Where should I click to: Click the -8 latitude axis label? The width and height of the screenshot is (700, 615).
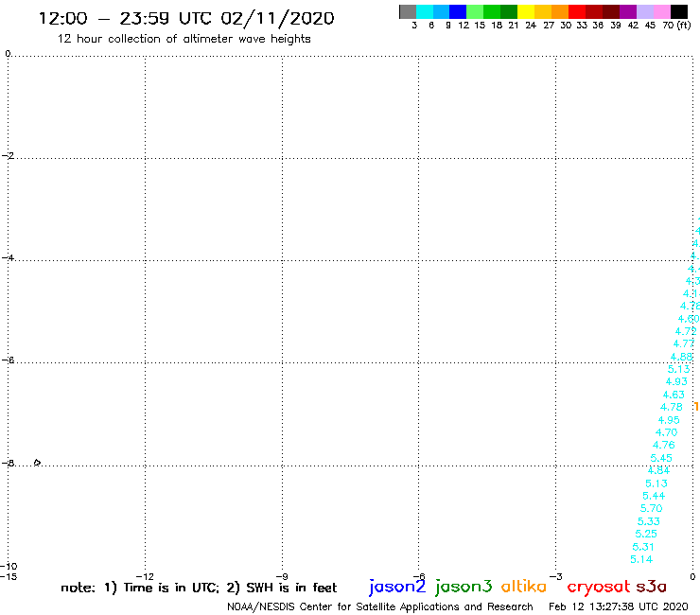[8, 463]
